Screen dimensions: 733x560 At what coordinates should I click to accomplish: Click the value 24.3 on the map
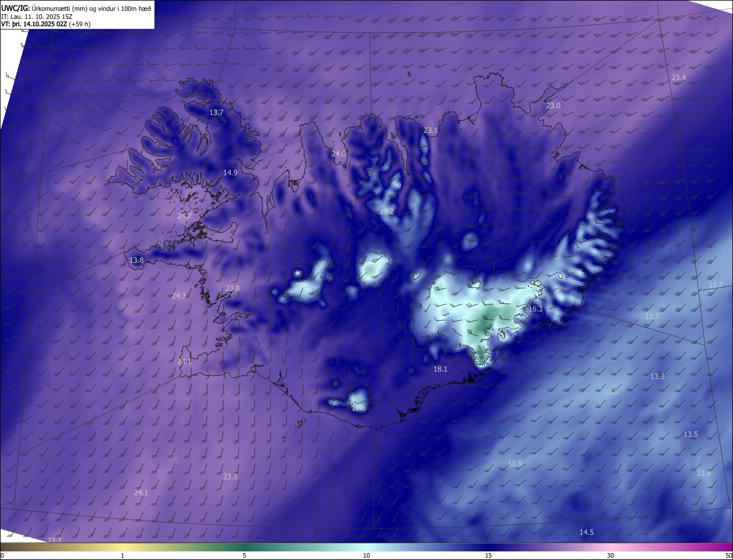[x=179, y=296]
